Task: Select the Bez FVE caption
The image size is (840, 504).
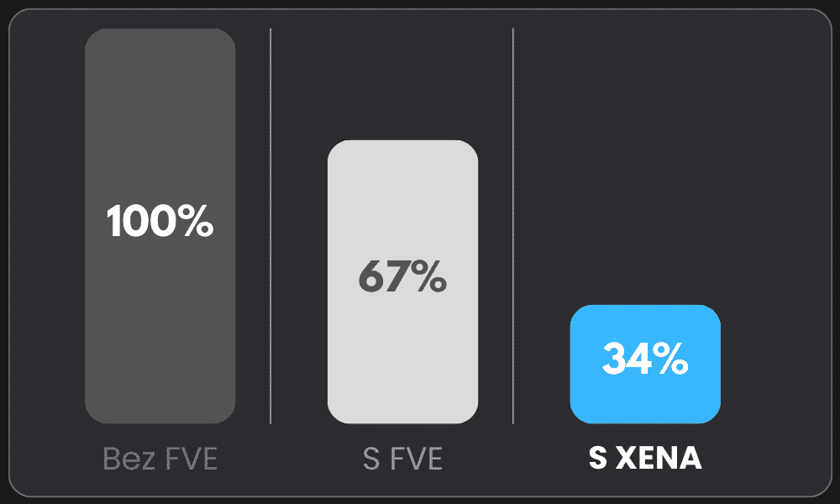Action: 160,459
